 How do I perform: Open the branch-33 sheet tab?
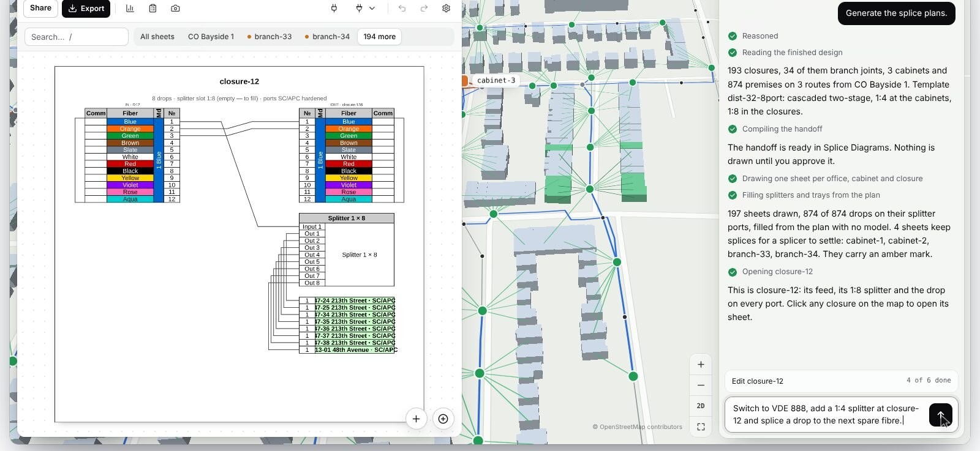point(269,37)
